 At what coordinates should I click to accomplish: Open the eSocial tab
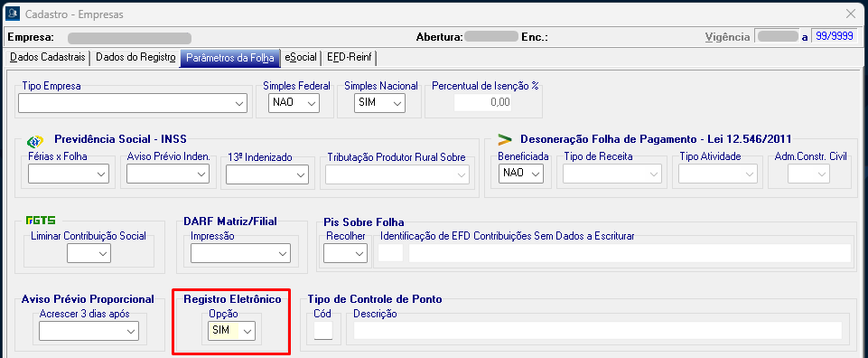click(x=301, y=57)
